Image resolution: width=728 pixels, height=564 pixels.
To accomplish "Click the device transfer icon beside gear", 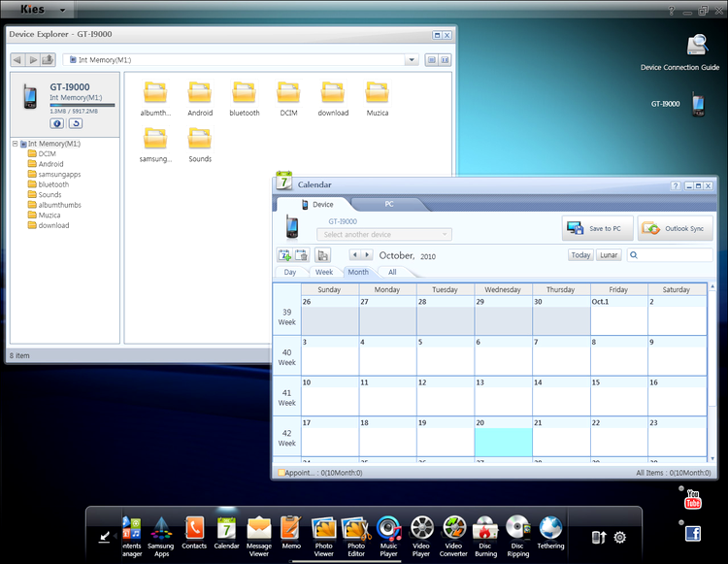I will point(599,537).
